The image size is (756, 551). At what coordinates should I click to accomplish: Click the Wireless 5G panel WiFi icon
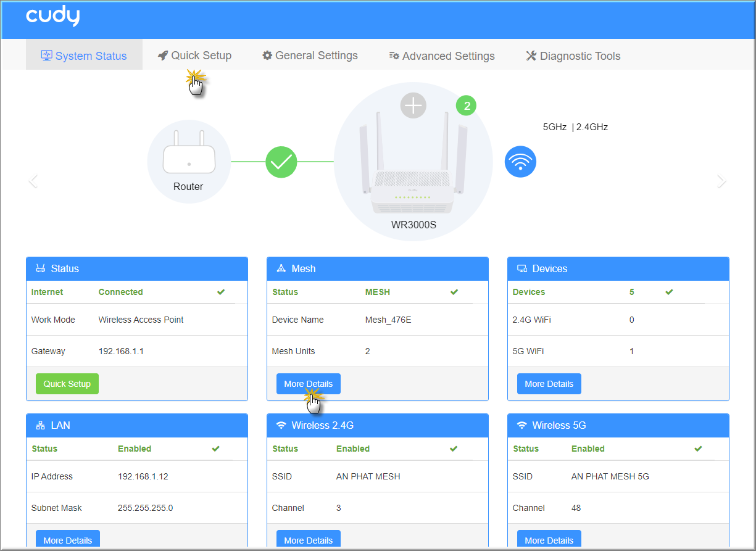click(x=522, y=426)
